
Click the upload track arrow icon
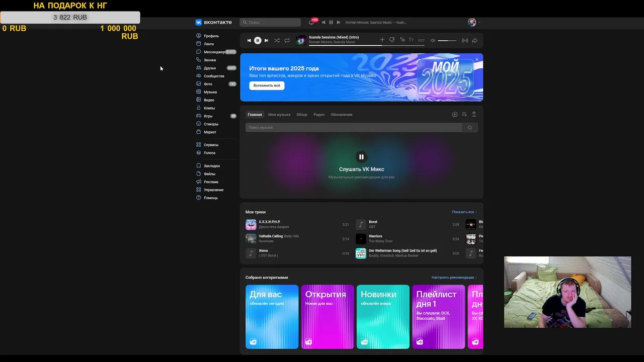pos(474,114)
